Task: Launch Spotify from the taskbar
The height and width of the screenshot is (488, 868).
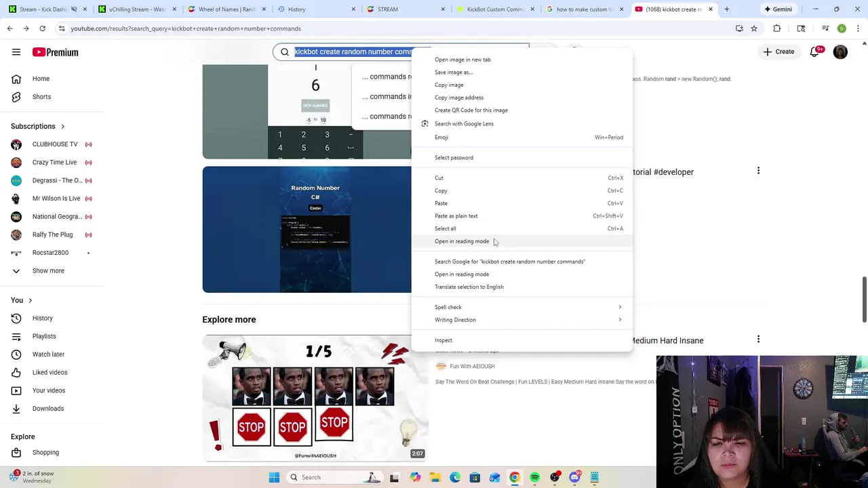Action: [x=534, y=477]
